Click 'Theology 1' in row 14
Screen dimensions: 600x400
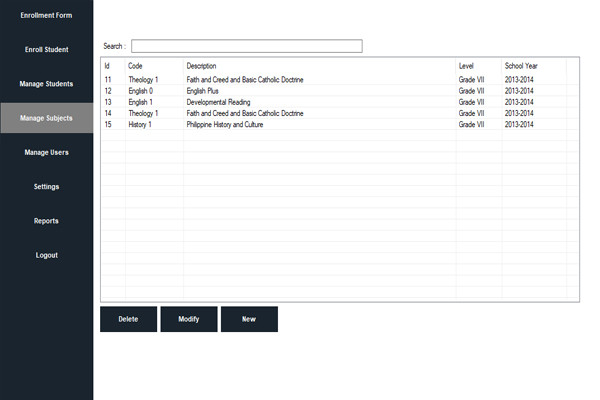click(x=143, y=113)
